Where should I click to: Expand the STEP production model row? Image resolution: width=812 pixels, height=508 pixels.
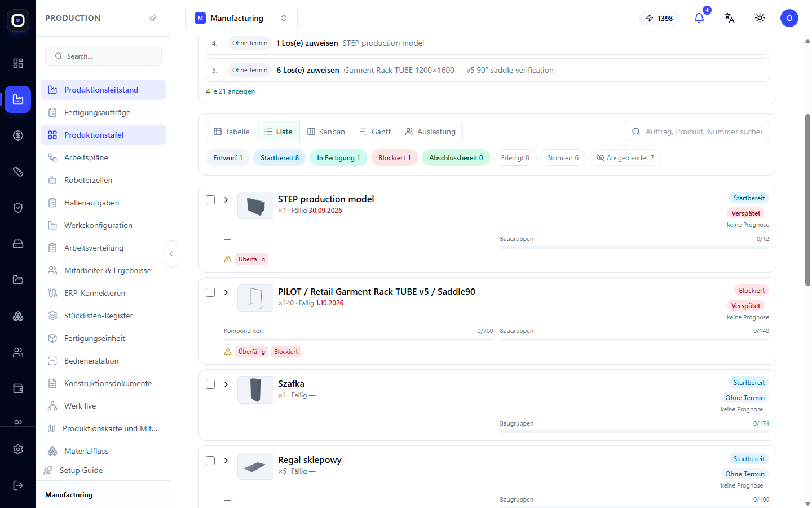[x=226, y=200]
